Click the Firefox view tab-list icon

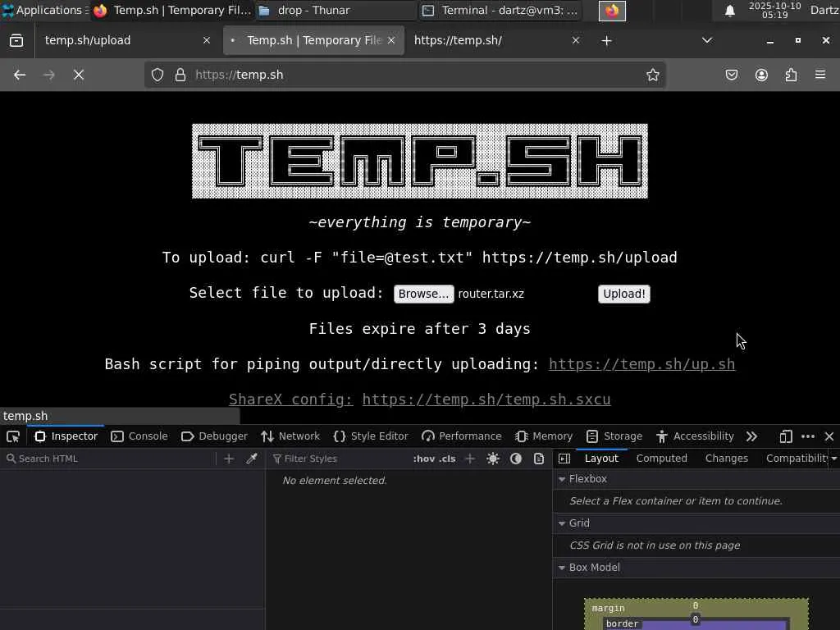click(16, 41)
